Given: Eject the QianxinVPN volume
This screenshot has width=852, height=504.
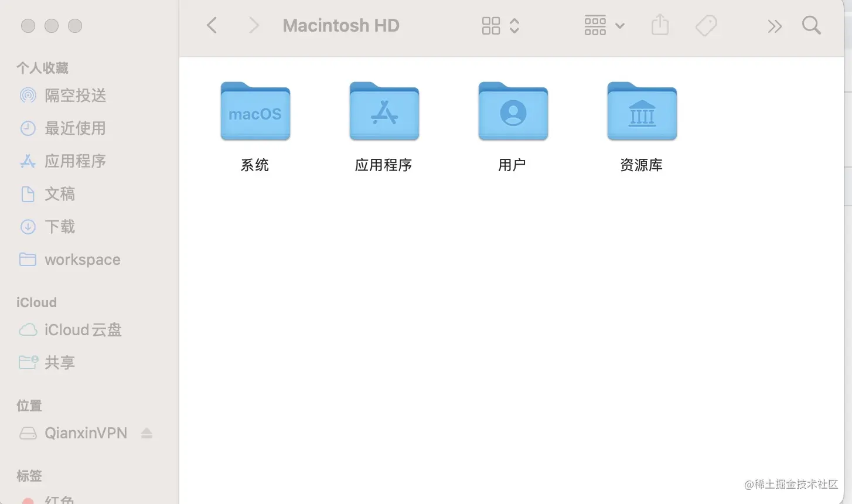Looking at the screenshot, I should pos(147,433).
